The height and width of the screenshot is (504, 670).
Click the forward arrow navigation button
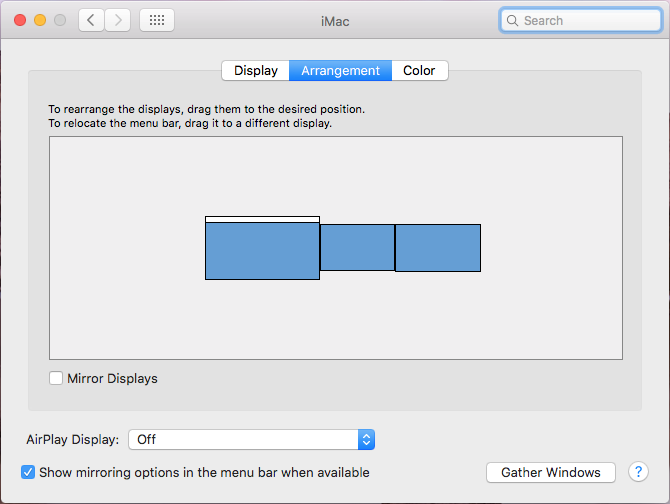(118, 20)
